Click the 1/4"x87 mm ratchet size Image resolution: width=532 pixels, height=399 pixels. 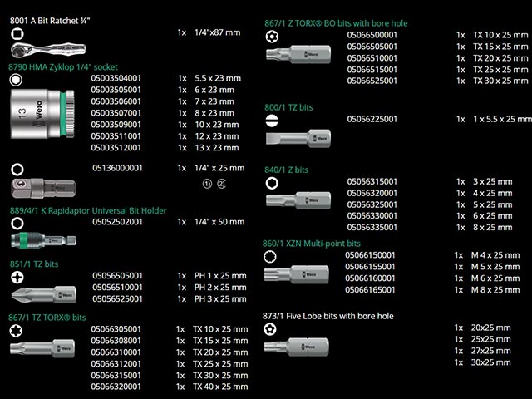(218, 32)
